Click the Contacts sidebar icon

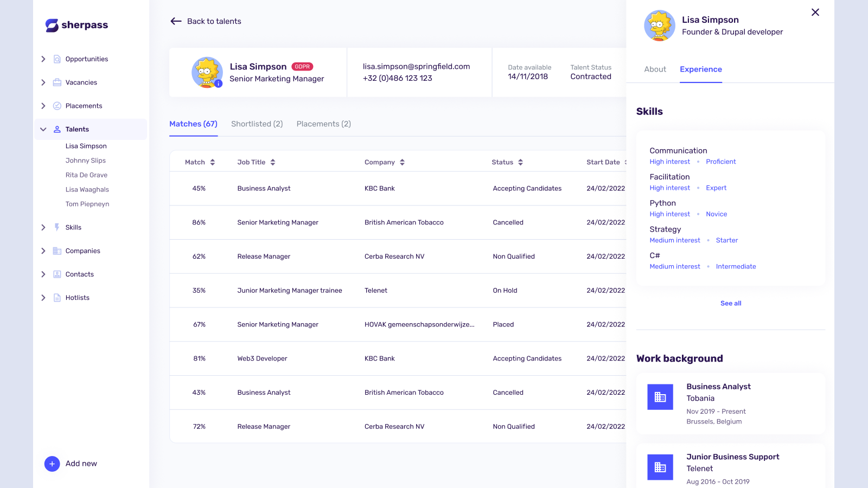57,274
